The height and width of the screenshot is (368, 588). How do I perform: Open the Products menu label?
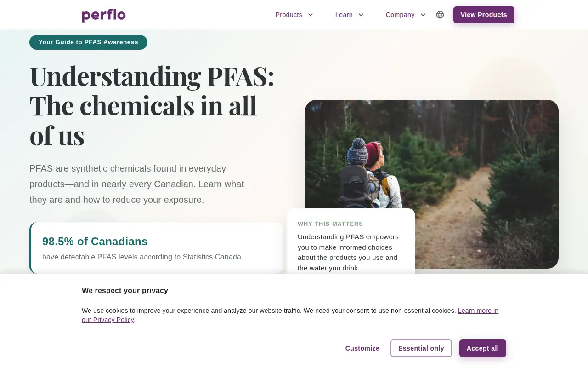click(x=288, y=15)
